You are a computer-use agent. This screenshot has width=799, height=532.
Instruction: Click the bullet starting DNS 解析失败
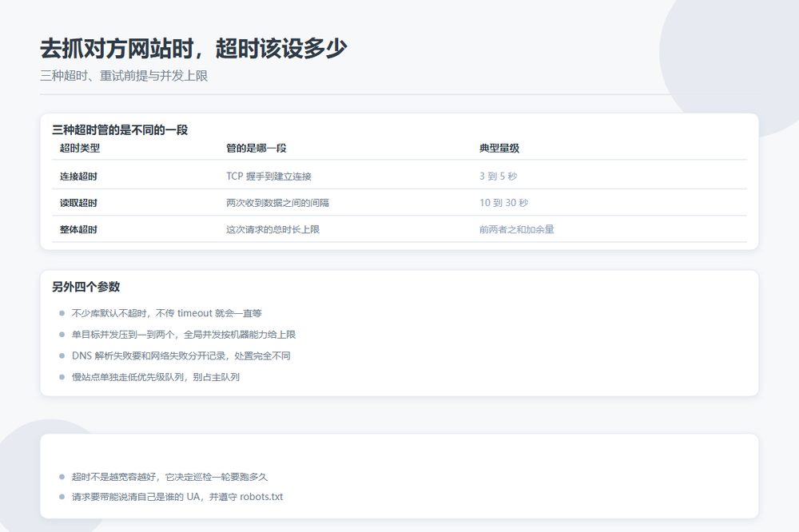[x=181, y=355]
